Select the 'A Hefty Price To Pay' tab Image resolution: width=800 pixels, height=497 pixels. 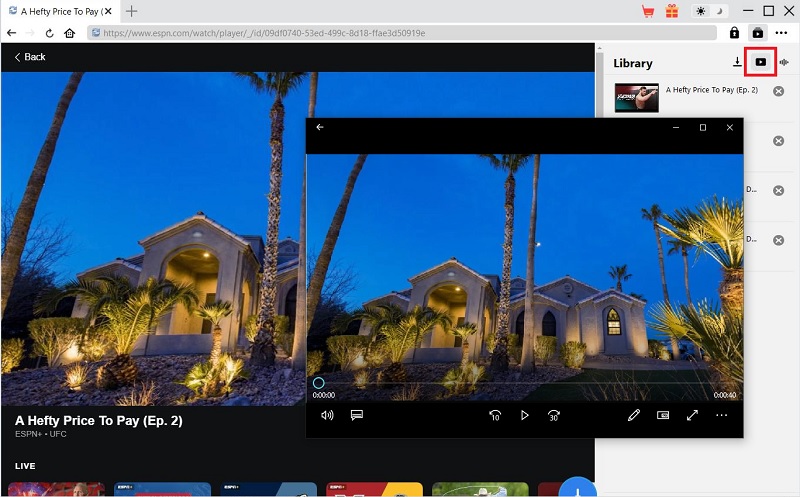tap(59, 11)
